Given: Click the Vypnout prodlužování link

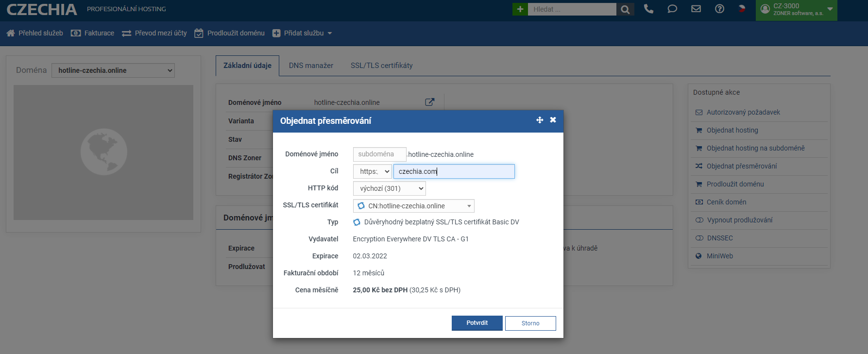Looking at the screenshot, I should [739, 220].
